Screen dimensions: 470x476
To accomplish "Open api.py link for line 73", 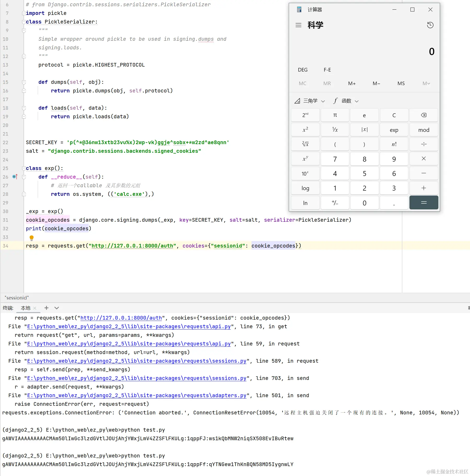I will 129,326.
